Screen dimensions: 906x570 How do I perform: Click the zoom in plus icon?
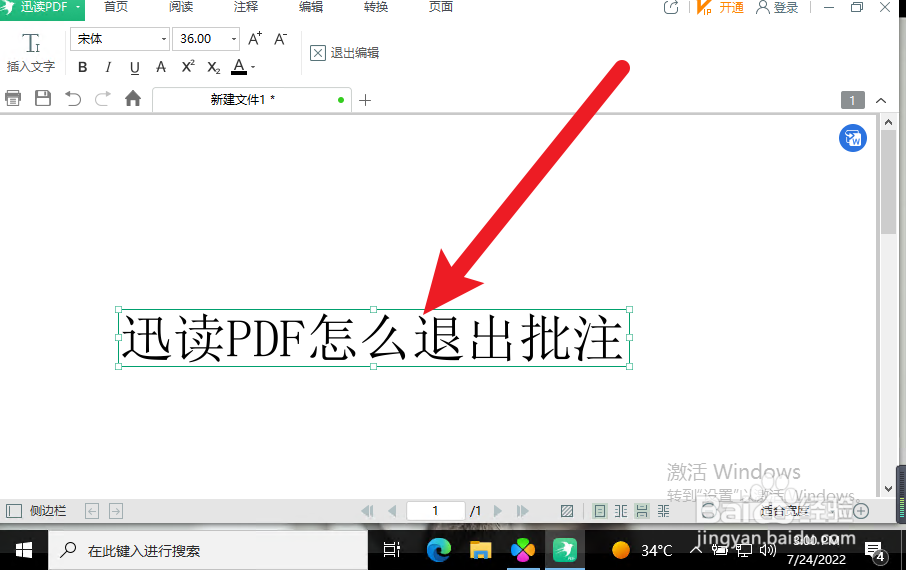coord(861,511)
